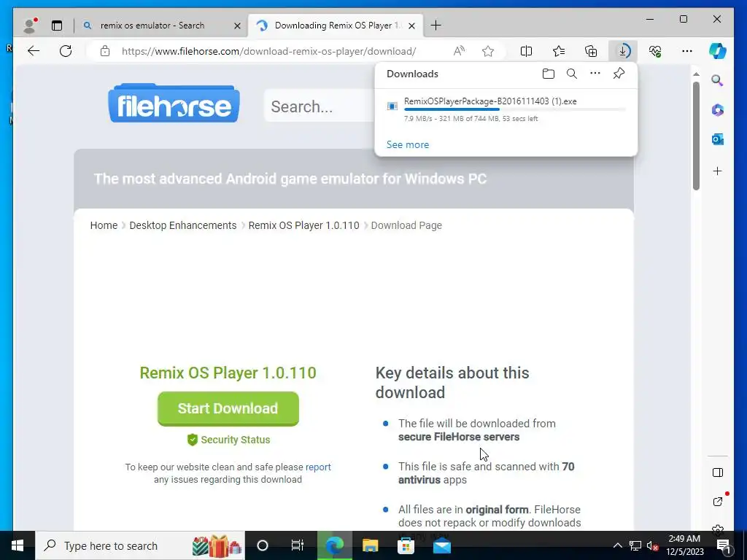Show hidden system tray icons
Viewport: 747px width, 560px height.
[x=617, y=545]
